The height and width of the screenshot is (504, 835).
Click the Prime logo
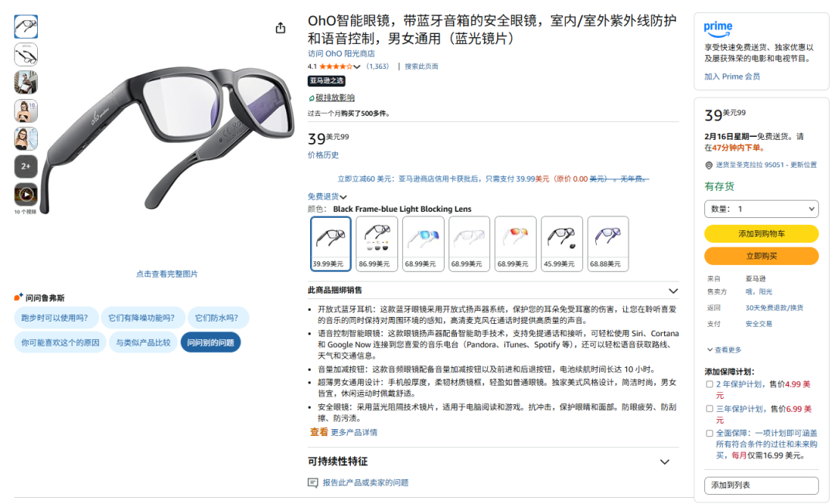717,29
